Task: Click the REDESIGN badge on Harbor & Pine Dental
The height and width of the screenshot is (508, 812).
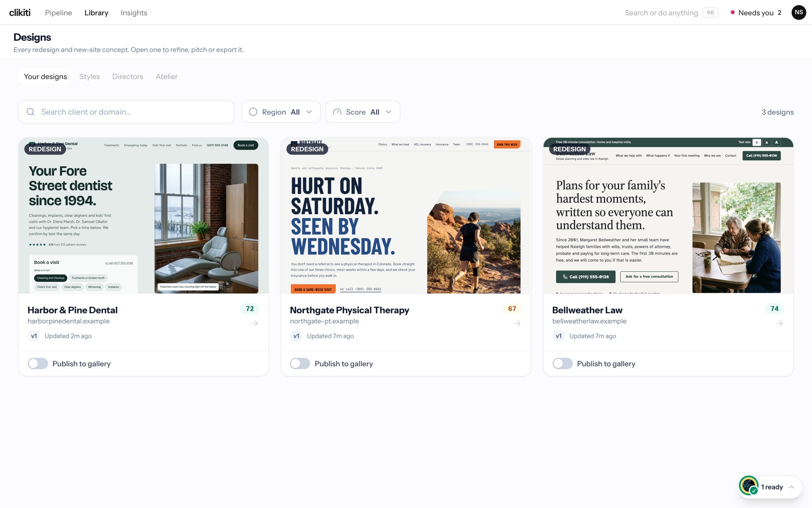Action: click(x=45, y=149)
